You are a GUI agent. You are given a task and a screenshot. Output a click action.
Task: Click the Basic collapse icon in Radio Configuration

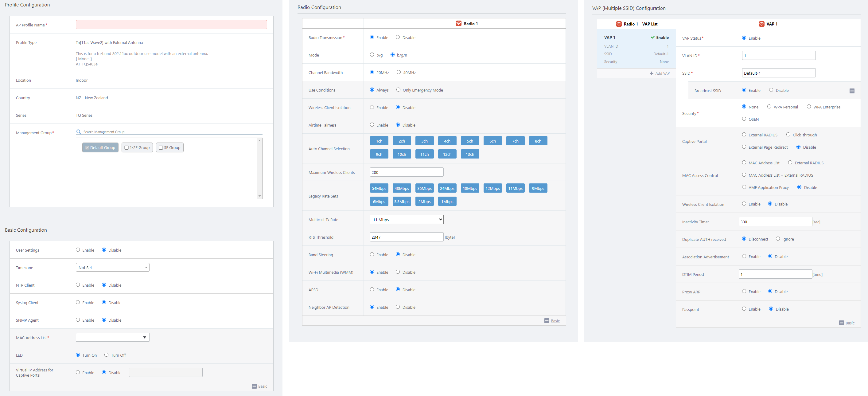547,321
